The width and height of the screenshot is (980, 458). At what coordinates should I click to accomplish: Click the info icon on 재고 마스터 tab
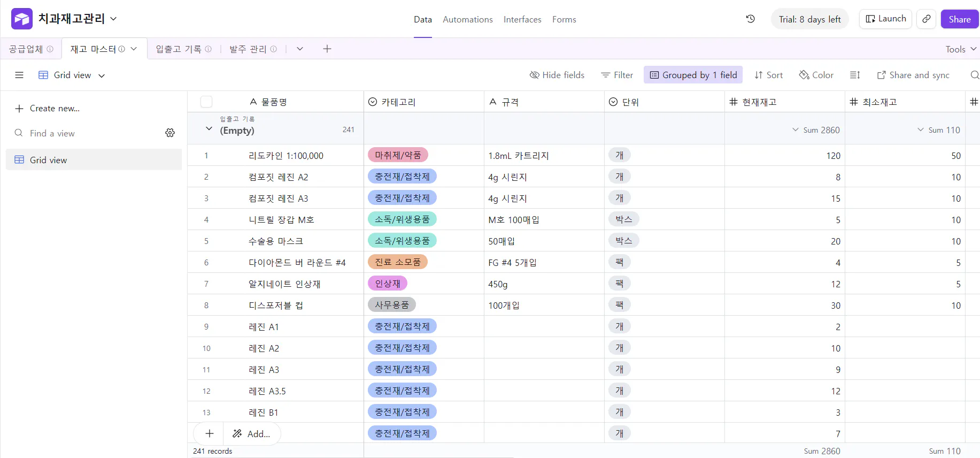(122, 49)
